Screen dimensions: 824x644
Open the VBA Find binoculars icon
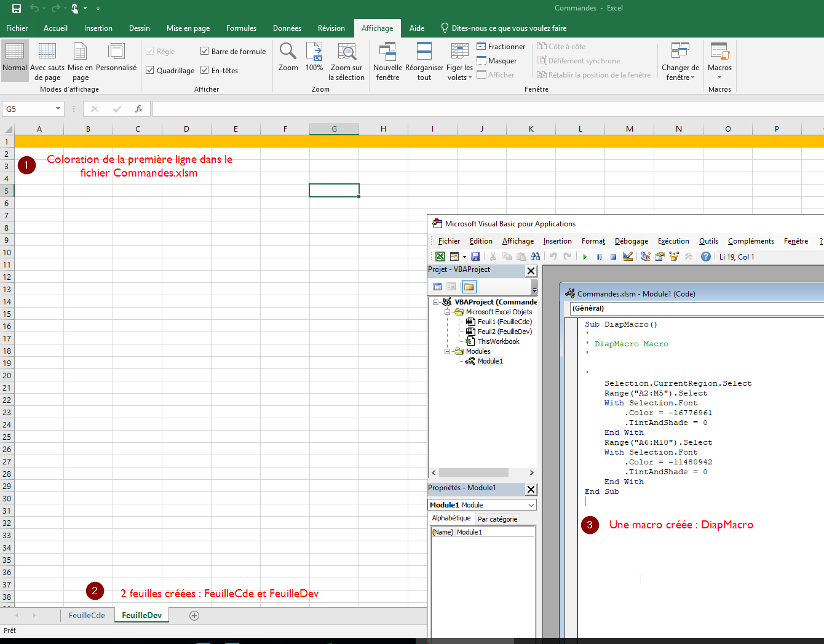coord(535,256)
